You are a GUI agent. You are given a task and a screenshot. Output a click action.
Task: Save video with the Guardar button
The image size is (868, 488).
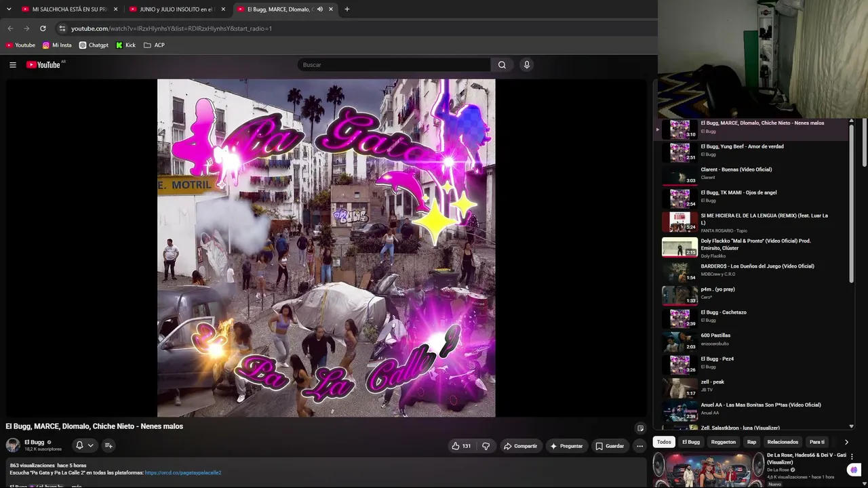(x=610, y=446)
